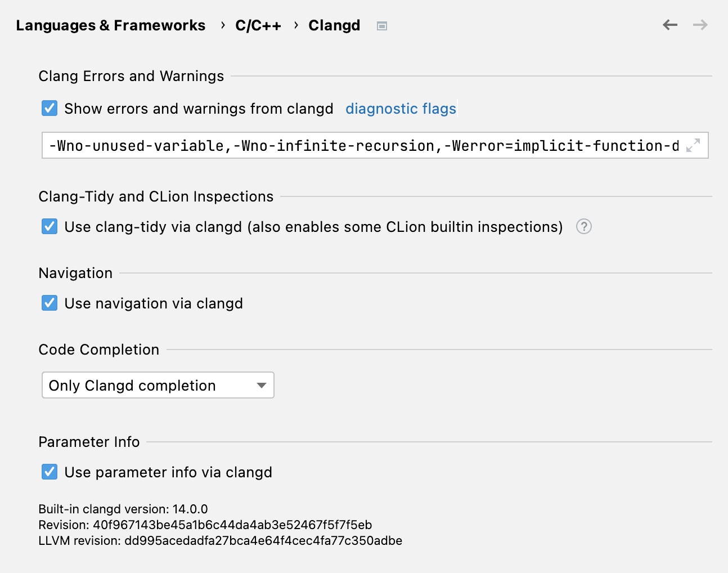The width and height of the screenshot is (728, 573).
Task: Click the Revision hash line
Action: pos(205,525)
